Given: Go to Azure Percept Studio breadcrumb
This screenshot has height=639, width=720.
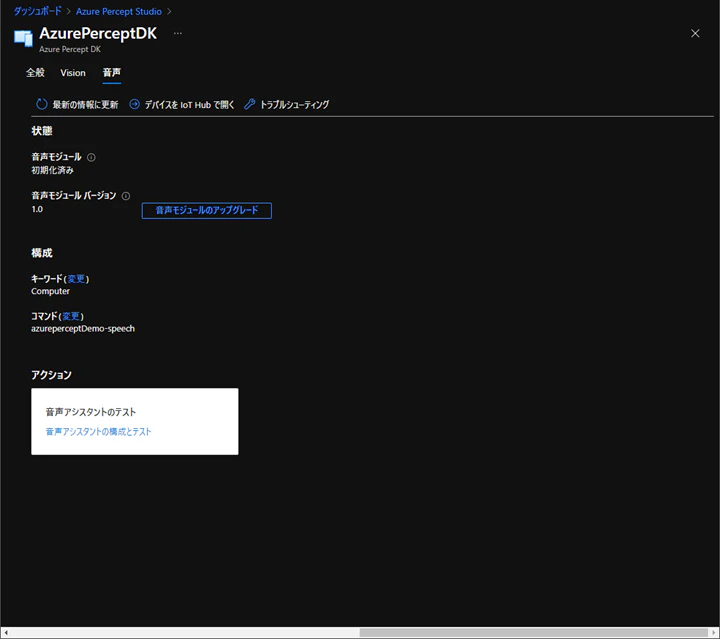Looking at the screenshot, I should (x=118, y=11).
